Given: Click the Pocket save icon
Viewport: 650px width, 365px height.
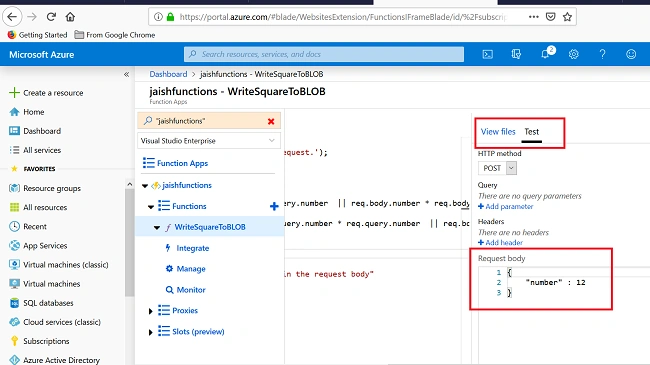Looking at the screenshot, I should point(551,17).
